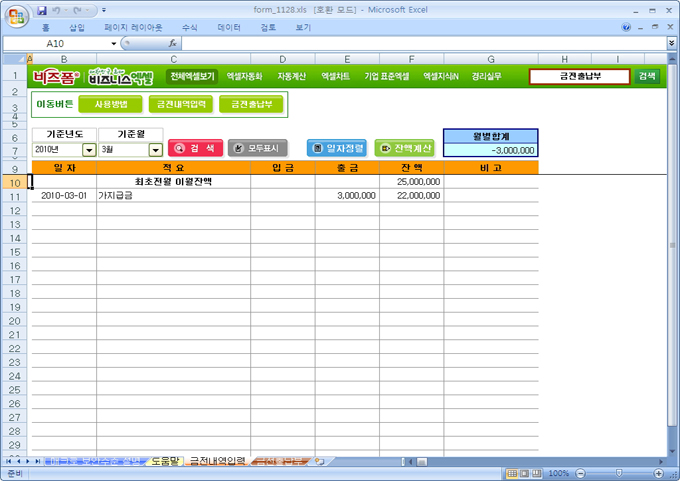Click row header 15
This screenshot has height=481, width=680.
pyautogui.click(x=15, y=252)
